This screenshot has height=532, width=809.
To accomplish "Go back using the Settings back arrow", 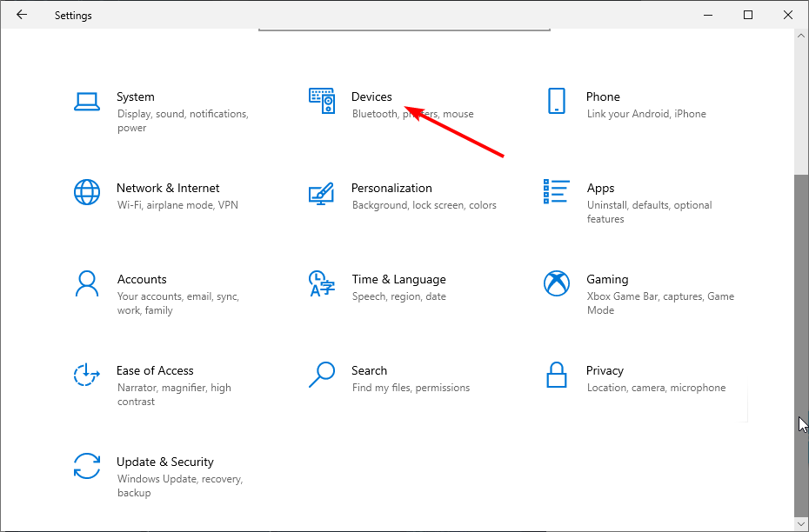I will click(22, 15).
